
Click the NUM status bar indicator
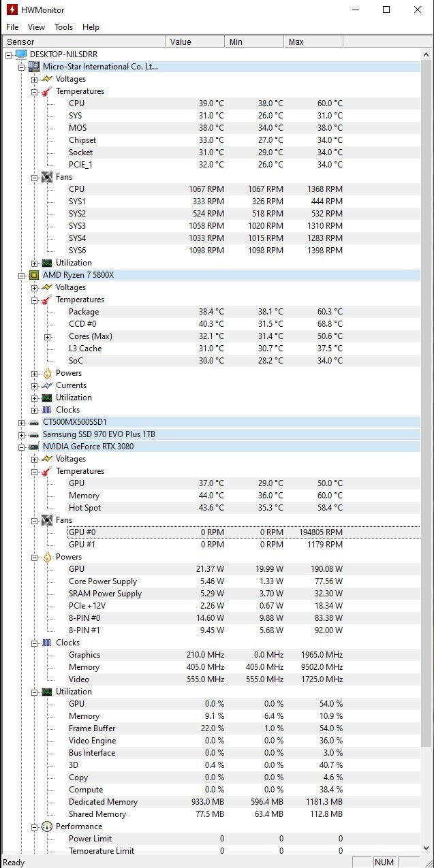click(384, 862)
